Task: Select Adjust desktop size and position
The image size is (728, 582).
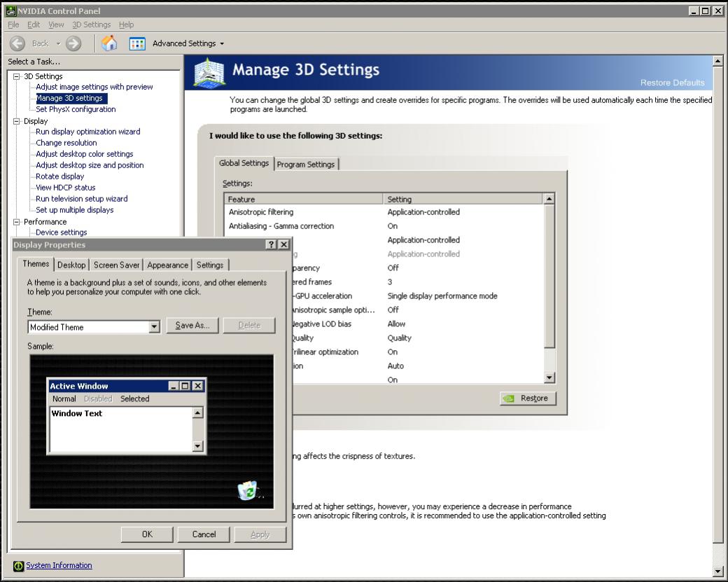Action: tap(90, 165)
